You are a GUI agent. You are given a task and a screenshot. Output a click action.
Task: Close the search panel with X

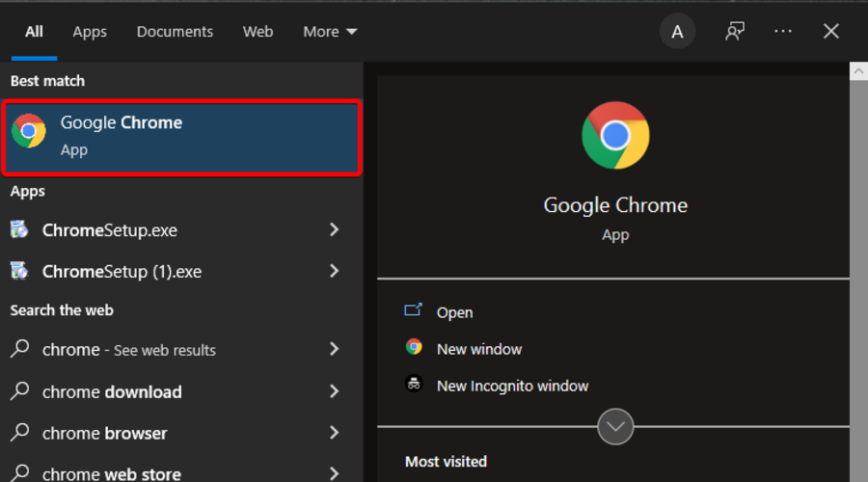tap(831, 32)
